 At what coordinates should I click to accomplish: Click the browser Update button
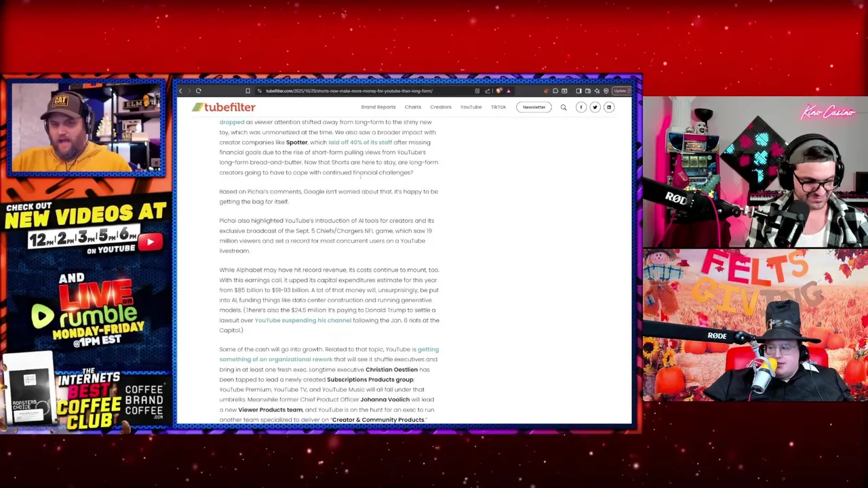[620, 91]
